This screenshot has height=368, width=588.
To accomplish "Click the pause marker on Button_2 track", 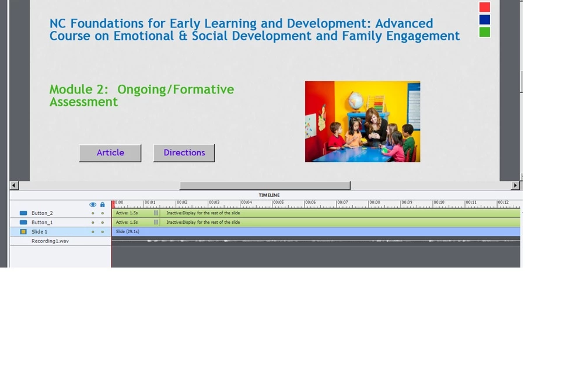I will point(156,213).
